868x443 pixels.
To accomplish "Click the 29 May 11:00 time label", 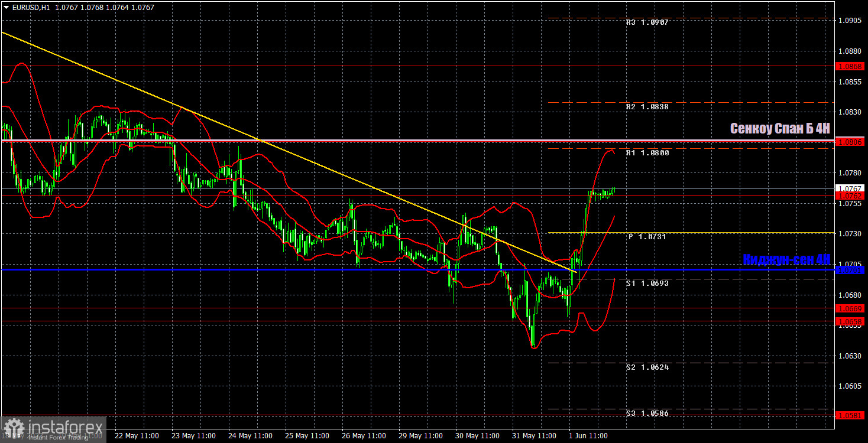I will click(x=420, y=436).
